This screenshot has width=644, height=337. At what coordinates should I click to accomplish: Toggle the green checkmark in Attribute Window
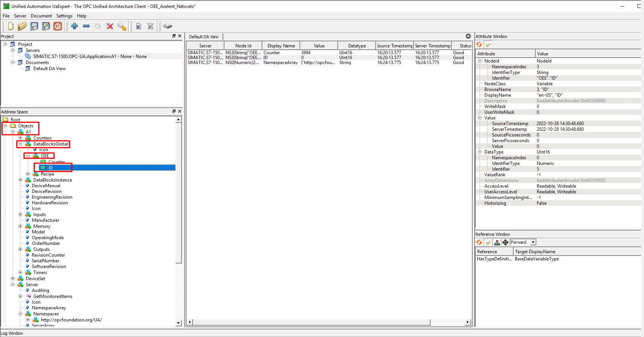(488, 45)
